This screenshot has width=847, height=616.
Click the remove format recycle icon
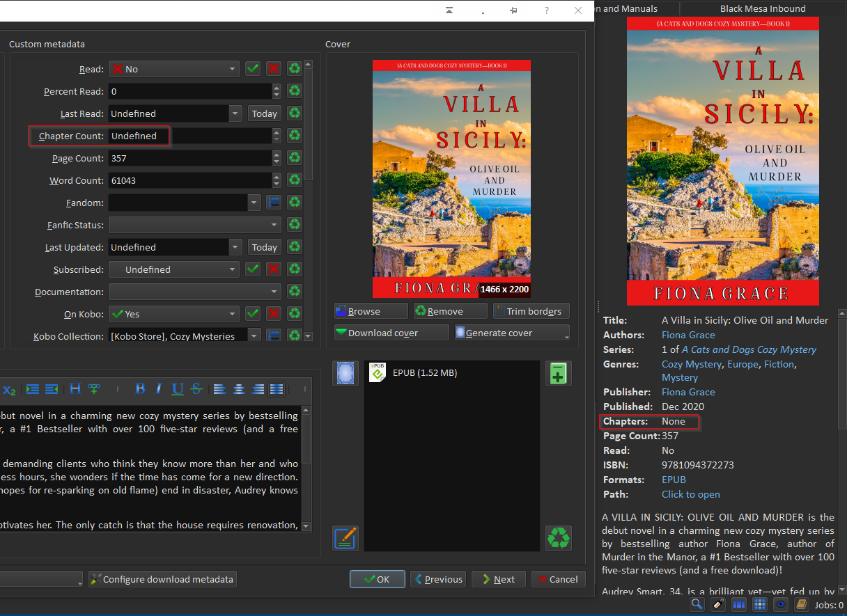(x=558, y=537)
